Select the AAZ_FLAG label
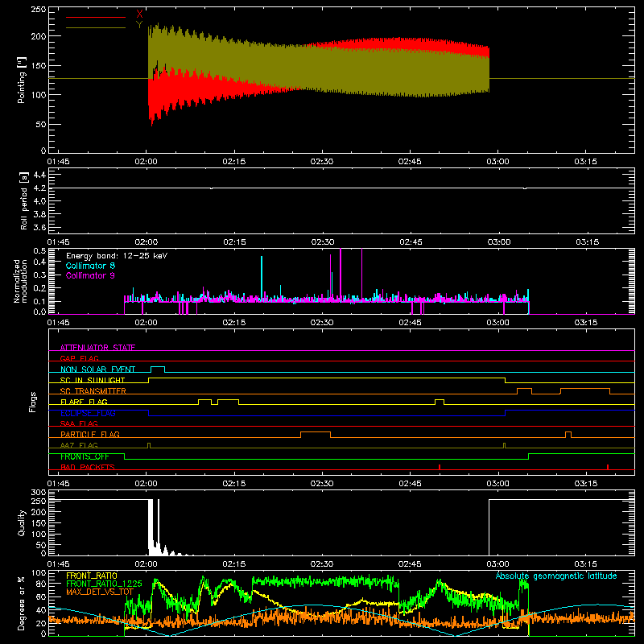Viewport: 644px width, 644px height. [x=79, y=445]
